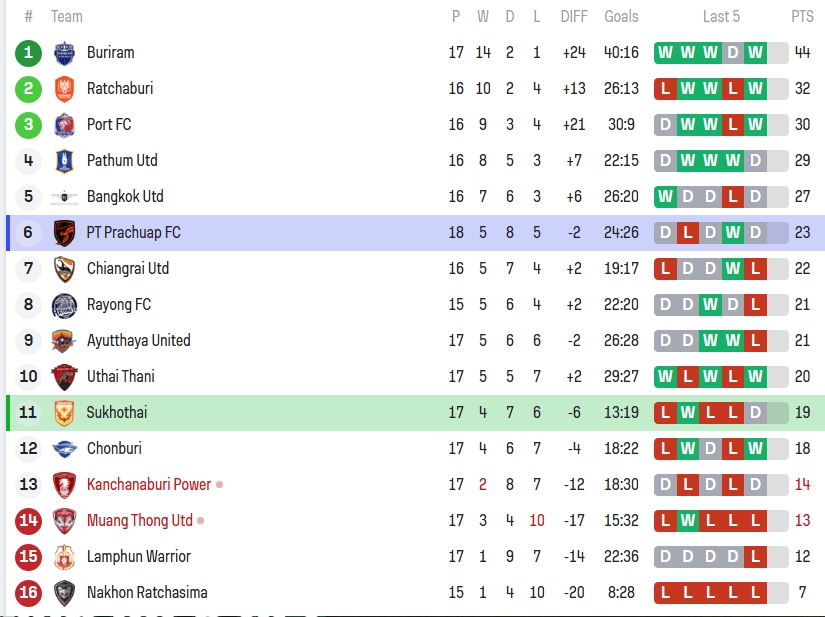Click the Port FC team crest
This screenshot has width=825, height=617.
pyautogui.click(x=64, y=125)
